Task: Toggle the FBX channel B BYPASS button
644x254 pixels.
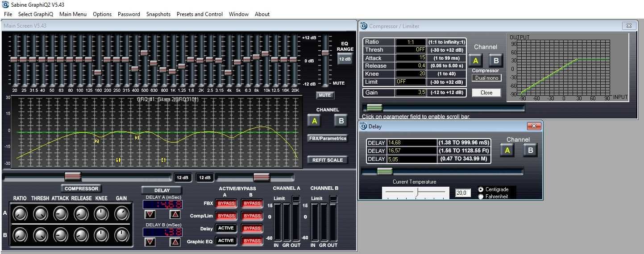Action: click(252, 203)
